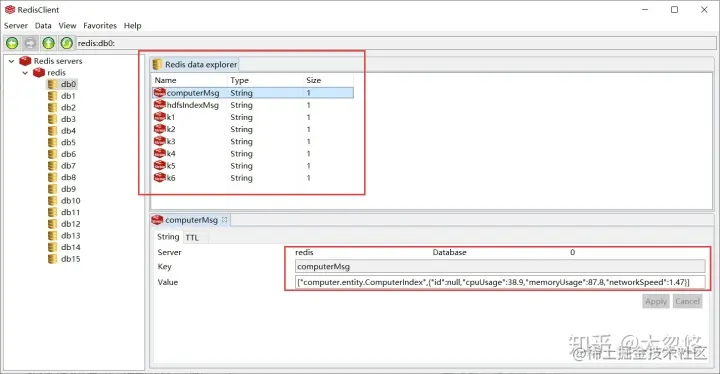
Task: Select the db7 database icon
Action: point(52,166)
